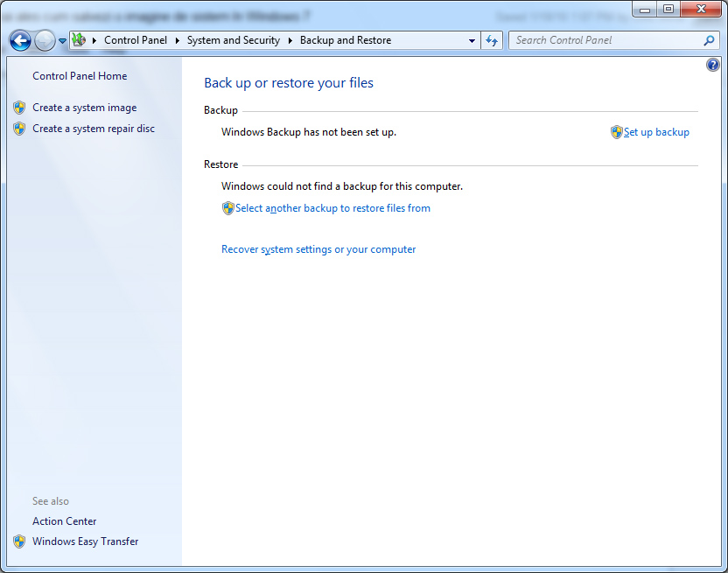
Task: Click Set up backup link
Action: (x=656, y=132)
